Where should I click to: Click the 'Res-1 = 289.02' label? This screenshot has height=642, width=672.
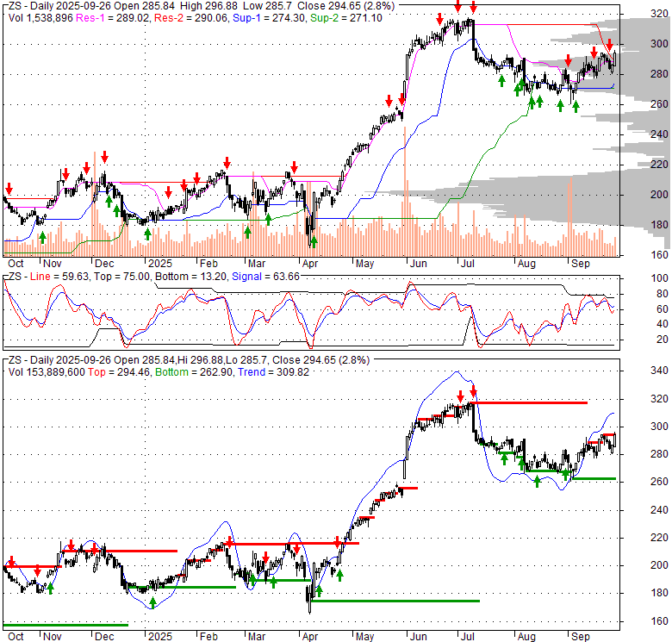click(x=113, y=18)
